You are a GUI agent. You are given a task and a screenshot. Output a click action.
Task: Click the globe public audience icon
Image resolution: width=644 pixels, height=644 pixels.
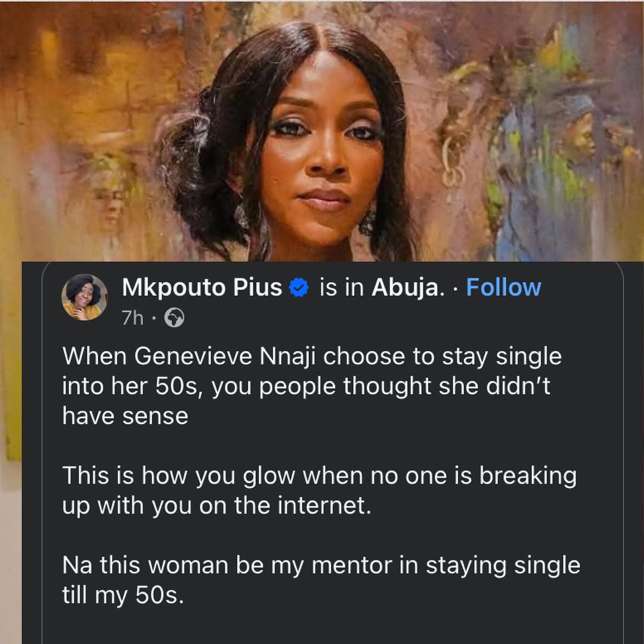coord(174,318)
